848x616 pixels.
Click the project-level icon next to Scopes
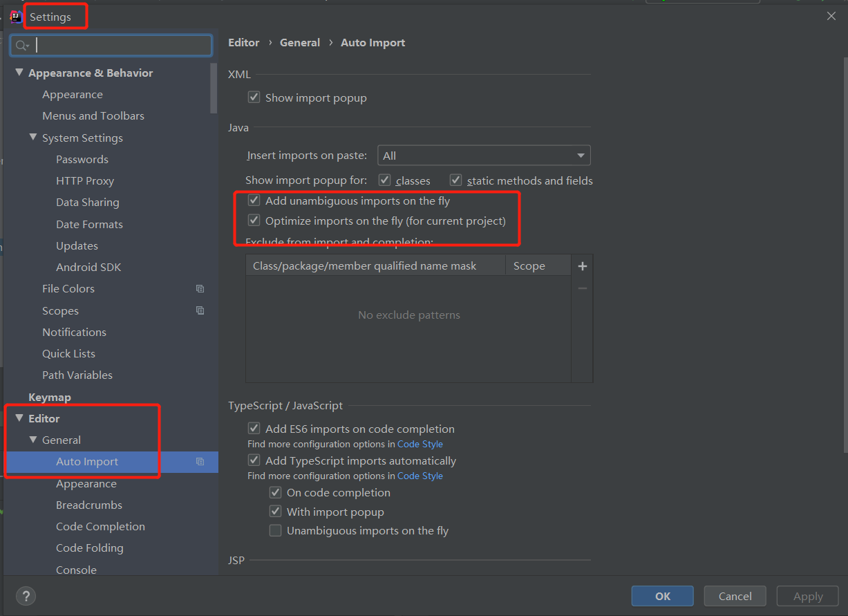[x=200, y=311]
